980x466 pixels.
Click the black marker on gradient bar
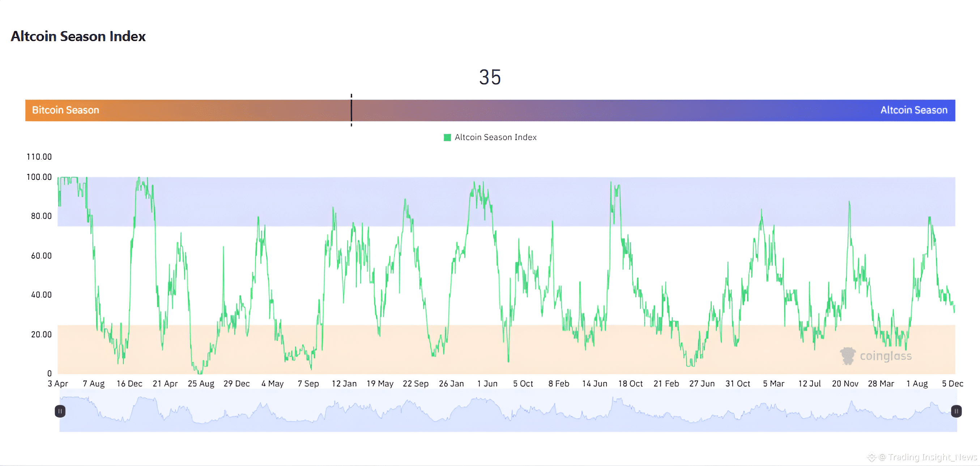click(351, 110)
